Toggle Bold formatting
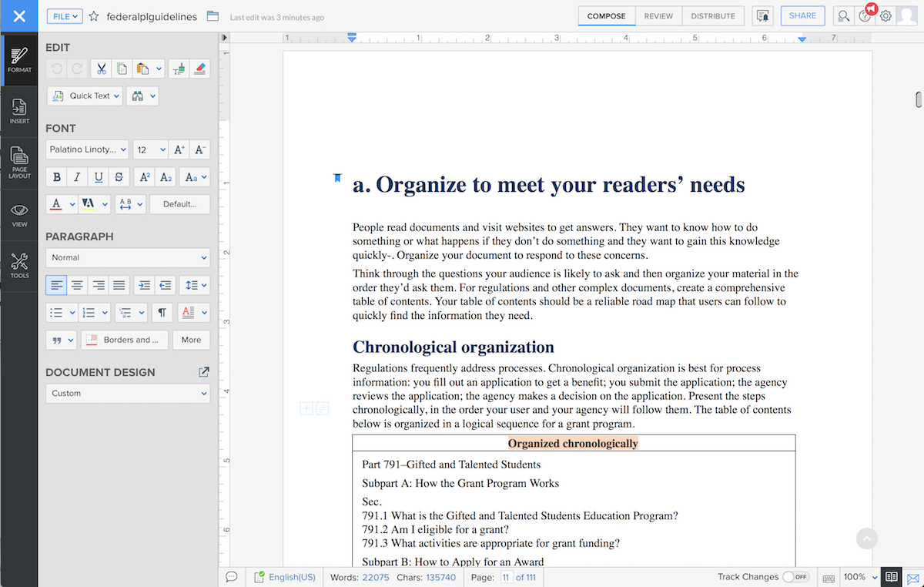The height and width of the screenshot is (587, 924). [57, 177]
